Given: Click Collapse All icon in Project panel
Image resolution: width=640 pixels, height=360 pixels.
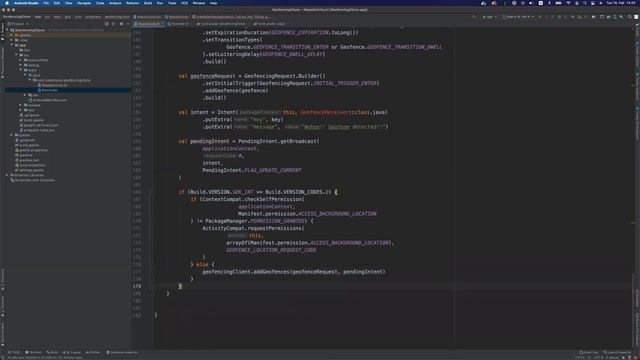Looking at the screenshot, I should tap(113, 24).
